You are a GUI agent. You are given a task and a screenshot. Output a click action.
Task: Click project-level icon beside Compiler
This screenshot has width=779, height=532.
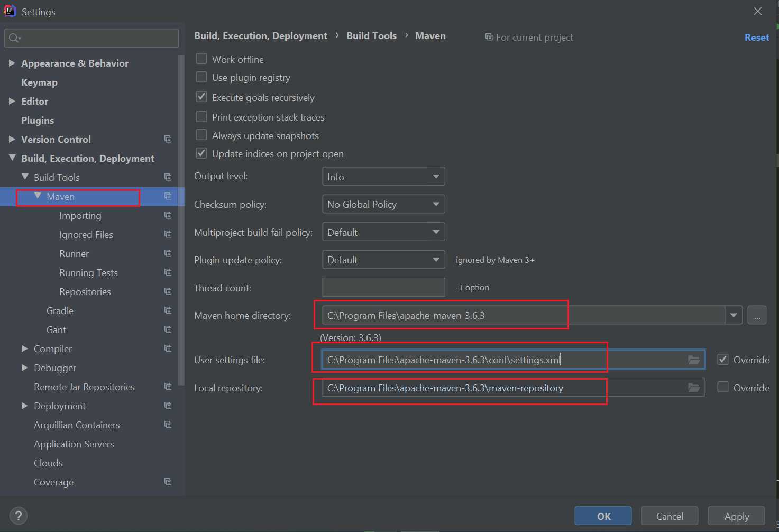[168, 348]
